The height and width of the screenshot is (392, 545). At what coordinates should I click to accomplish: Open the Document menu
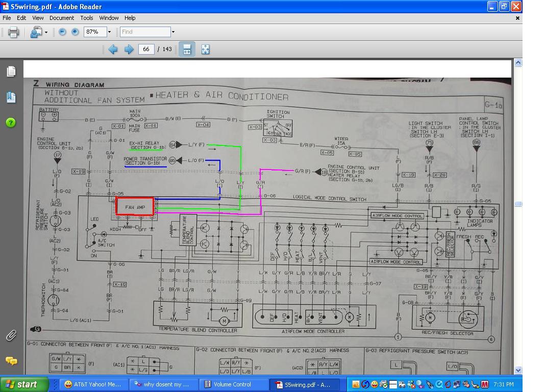point(62,18)
